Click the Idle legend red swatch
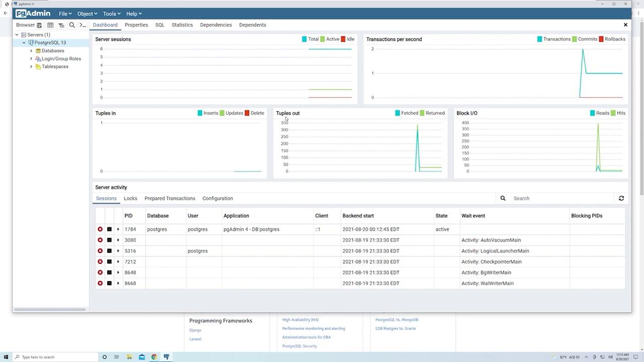This screenshot has width=644, height=362. [x=343, y=39]
